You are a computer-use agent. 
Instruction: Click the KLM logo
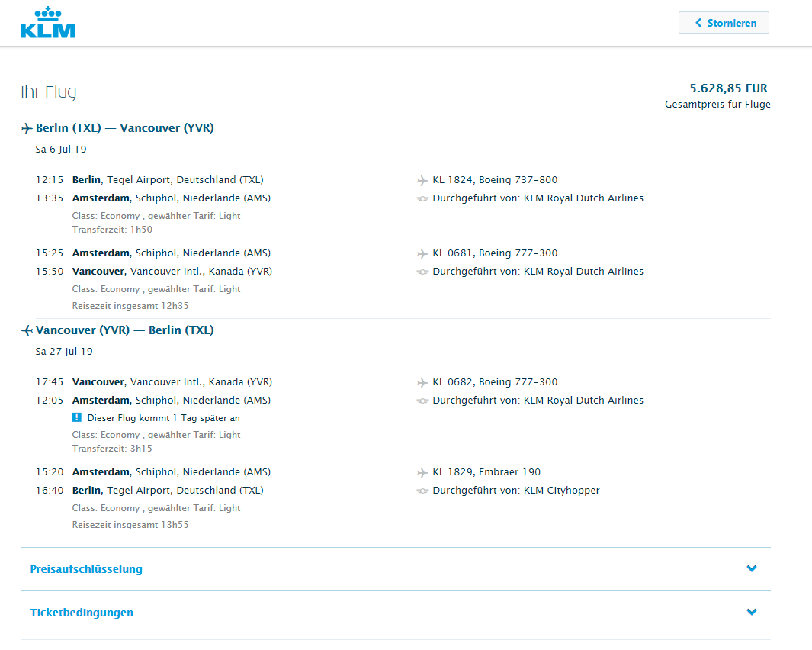pos(48,23)
